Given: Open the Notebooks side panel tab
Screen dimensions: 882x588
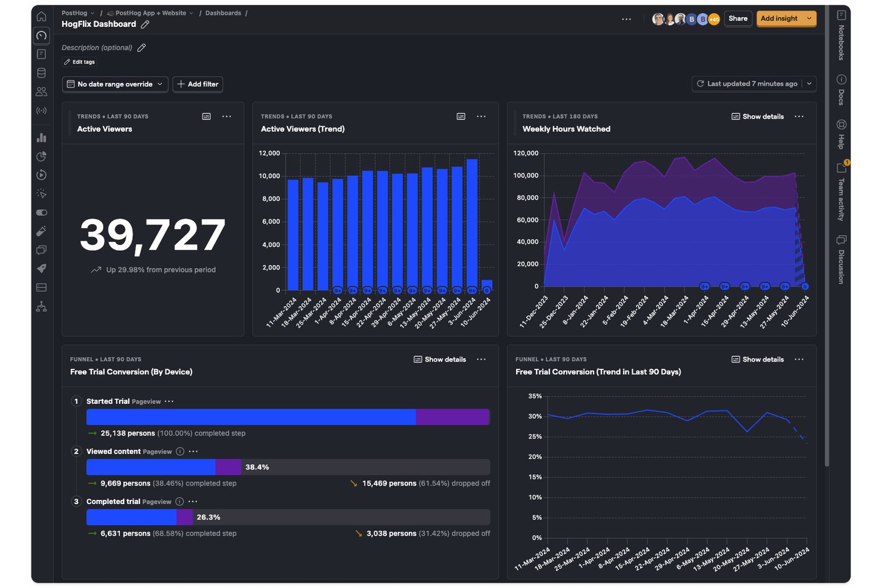Looking at the screenshot, I should tap(841, 36).
